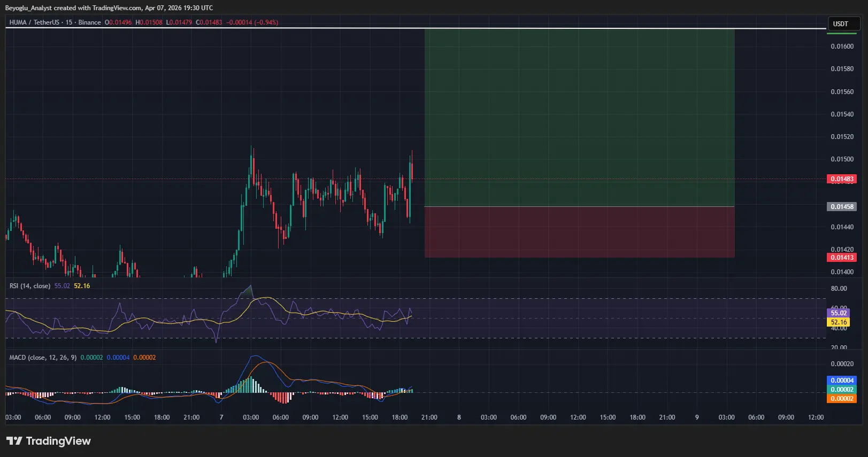Click the day 8 label on time axis
This screenshot has width=868, height=457.
click(459, 417)
